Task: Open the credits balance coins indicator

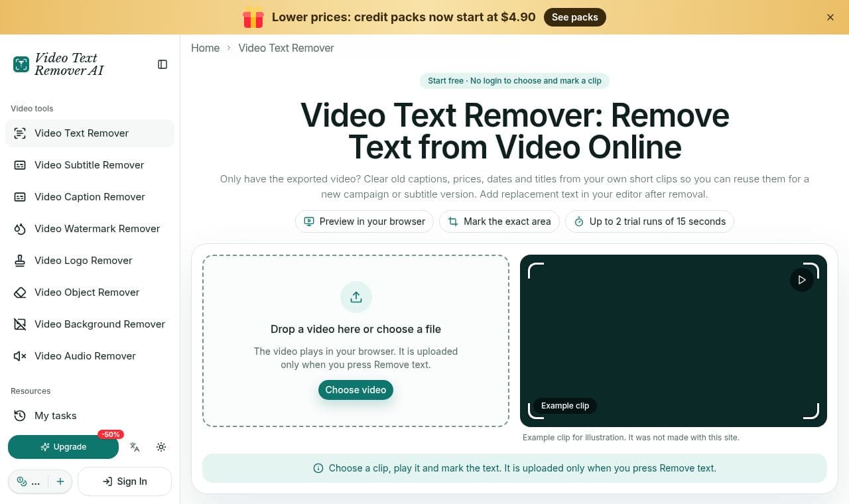Action: 29,481
